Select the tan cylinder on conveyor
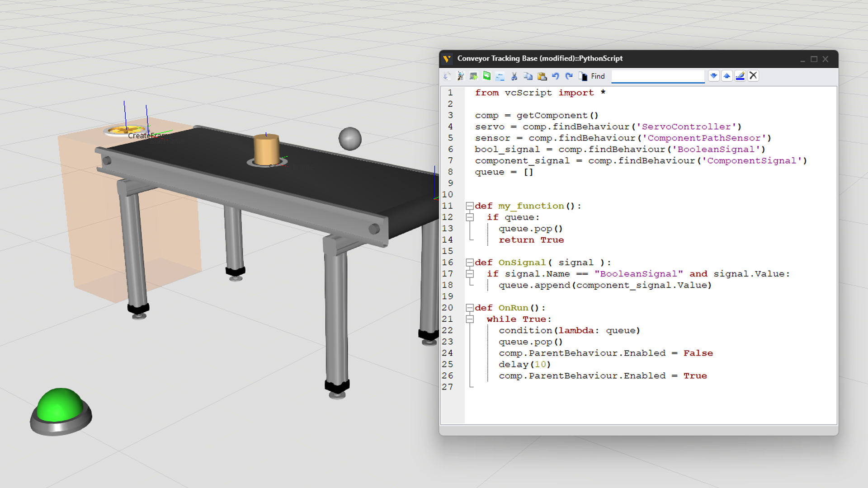The width and height of the screenshot is (868, 488). coord(266,150)
